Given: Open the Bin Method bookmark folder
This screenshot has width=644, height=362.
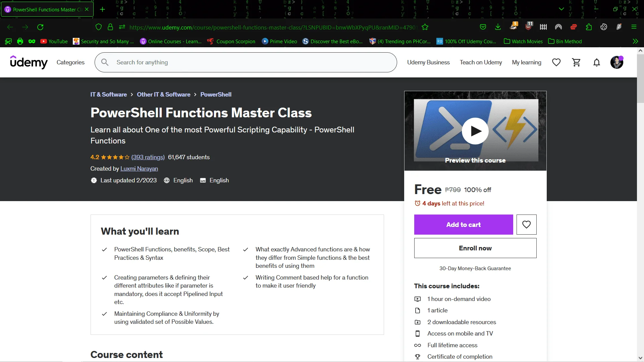Looking at the screenshot, I should [565, 41].
